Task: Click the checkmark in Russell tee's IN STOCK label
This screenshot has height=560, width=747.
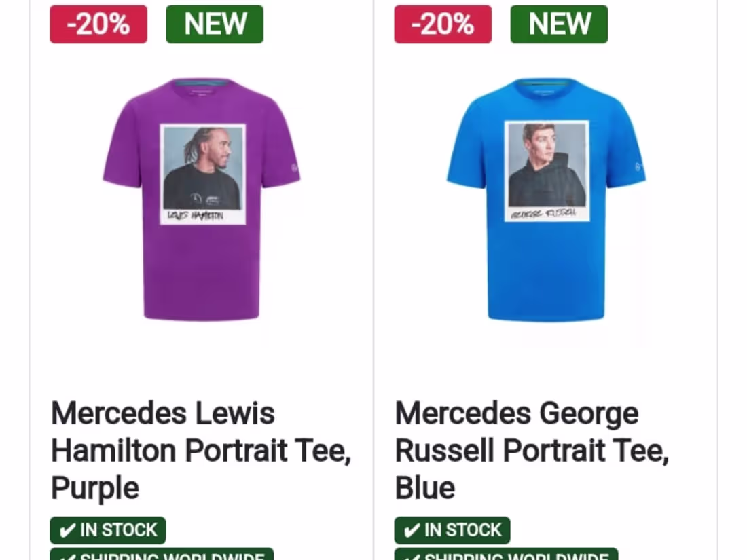Action: click(412, 530)
